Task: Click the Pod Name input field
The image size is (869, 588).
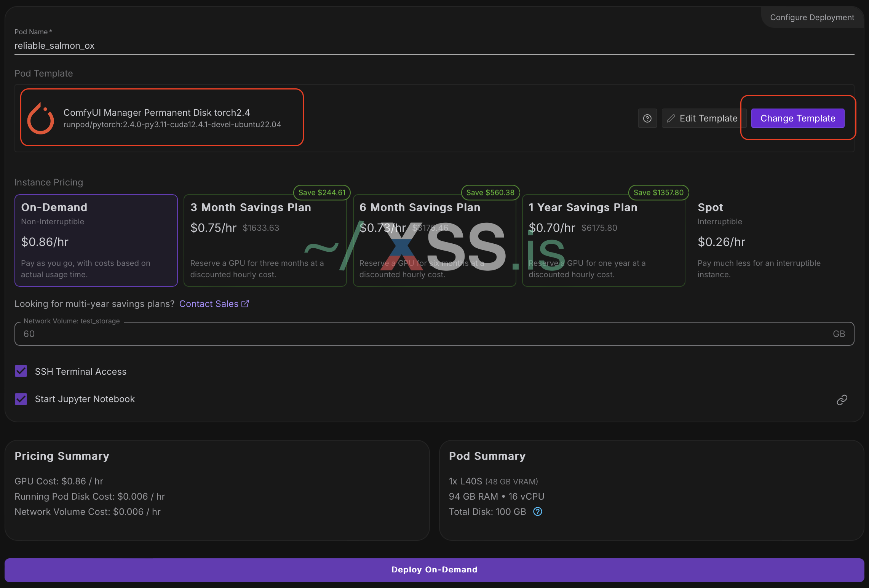Action: click(434, 46)
